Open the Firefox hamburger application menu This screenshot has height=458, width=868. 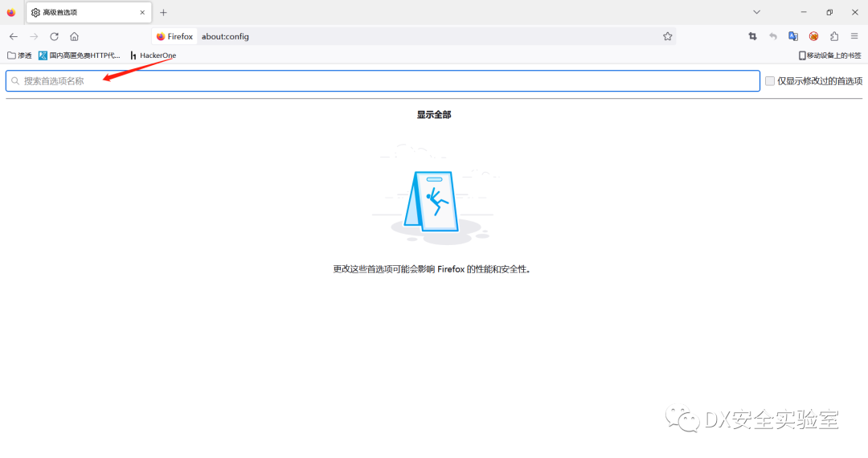coord(854,36)
